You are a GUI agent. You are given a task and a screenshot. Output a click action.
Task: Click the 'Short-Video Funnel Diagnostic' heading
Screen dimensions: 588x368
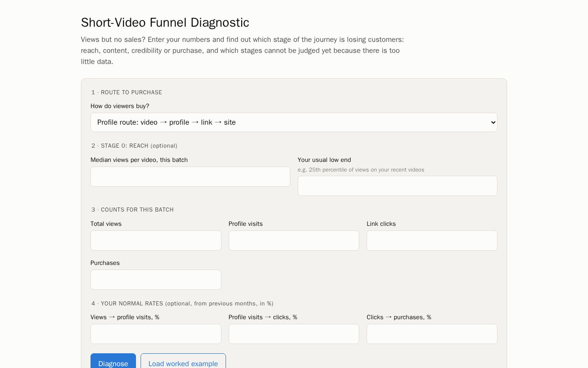165,23
